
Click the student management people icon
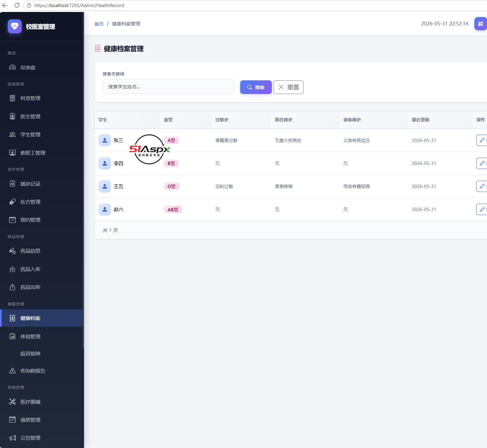point(12,134)
